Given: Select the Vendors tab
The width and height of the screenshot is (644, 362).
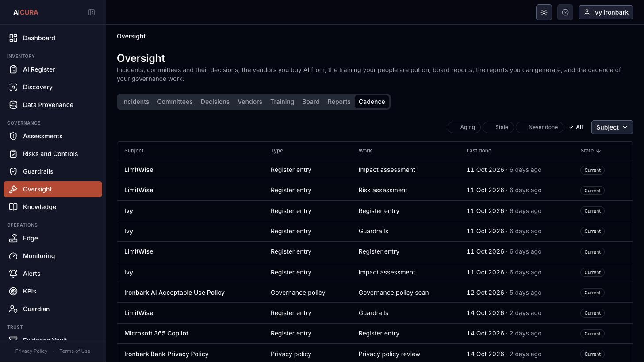Looking at the screenshot, I should click(250, 102).
